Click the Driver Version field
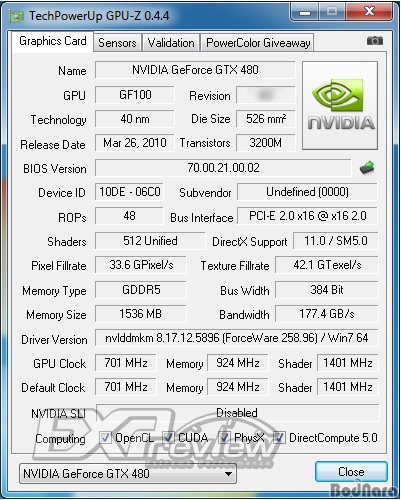 237,338
